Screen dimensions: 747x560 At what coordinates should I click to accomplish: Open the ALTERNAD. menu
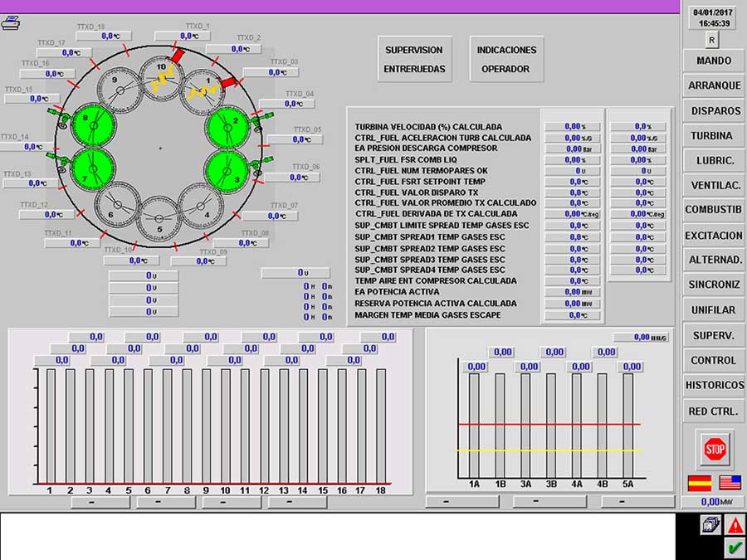(x=713, y=260)
